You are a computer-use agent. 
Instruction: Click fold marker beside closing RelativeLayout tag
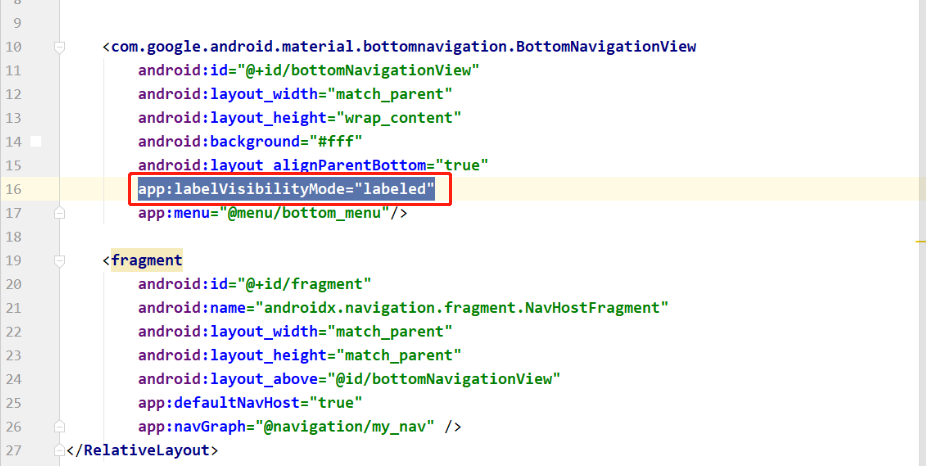[59, 450]
